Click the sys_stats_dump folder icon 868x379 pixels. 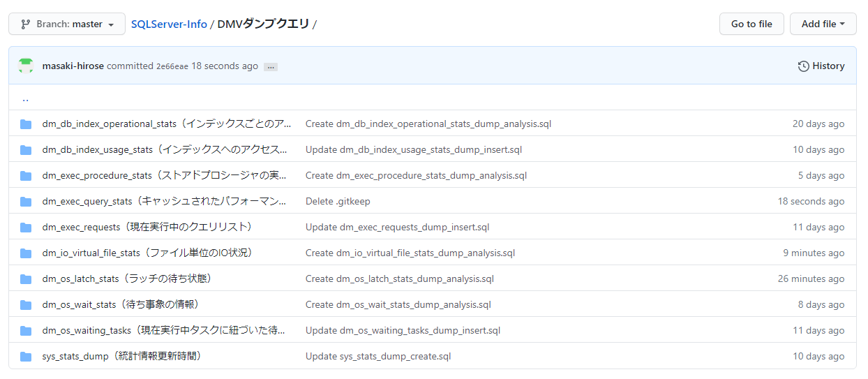click(x=26, y=357)
